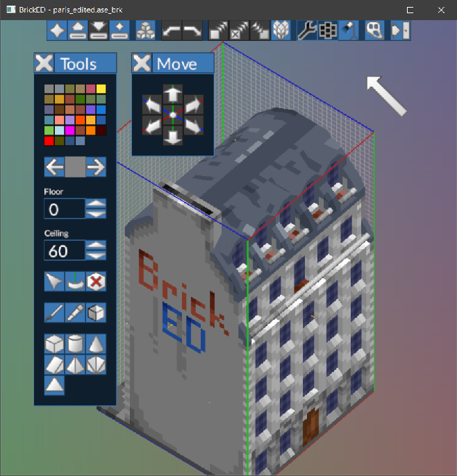Click the Move lower-right arrow

(194, 125)
